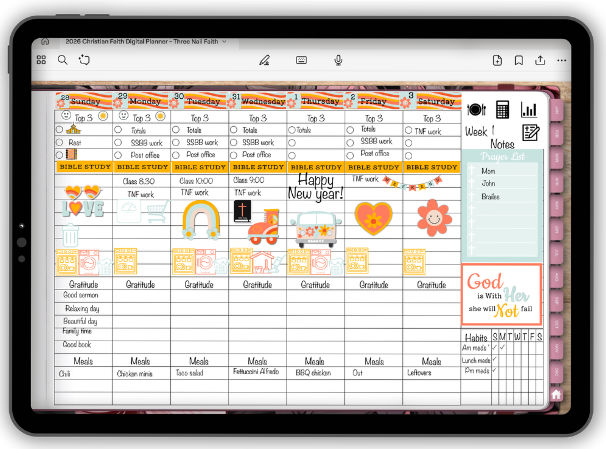Click the meal plate and fork icon
The width and height of the screenshot is (606, 449).
tap(476, 109)
